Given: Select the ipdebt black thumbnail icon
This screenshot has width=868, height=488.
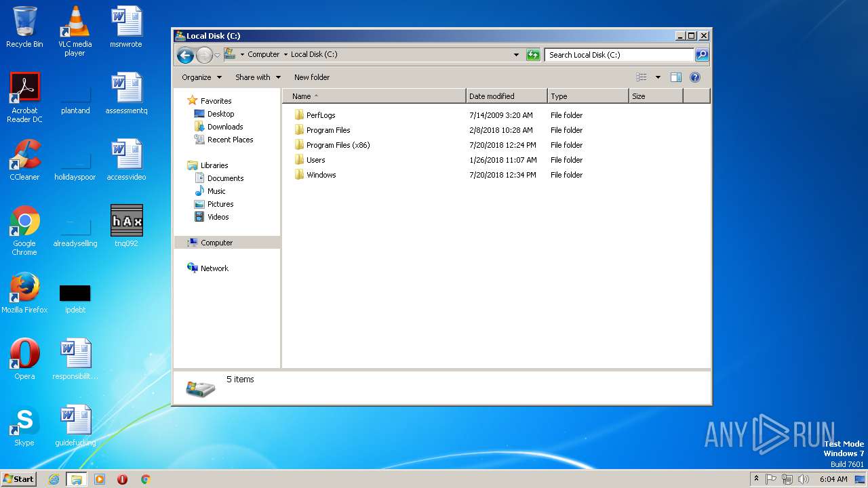Looking at the screenshot, I should (x=75, y=298).
